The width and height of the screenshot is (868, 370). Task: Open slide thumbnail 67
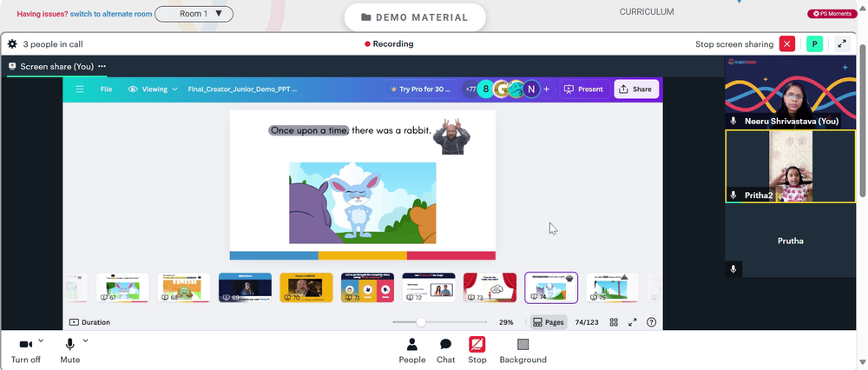point(123,287)
